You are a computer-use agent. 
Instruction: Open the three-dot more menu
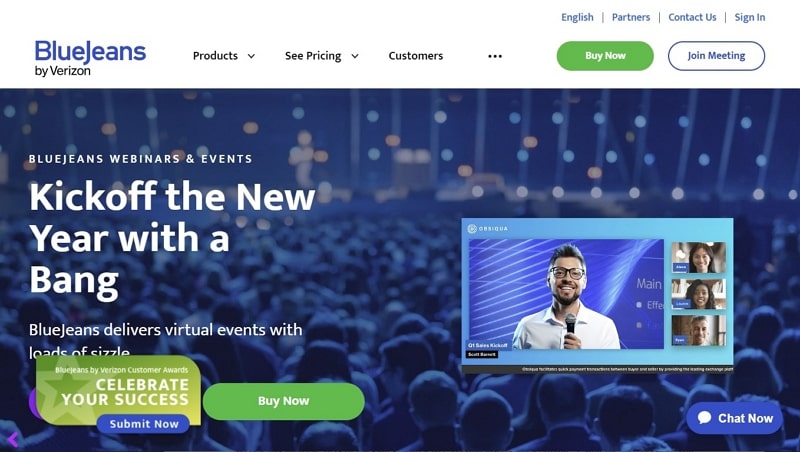(x=495, y=56)
